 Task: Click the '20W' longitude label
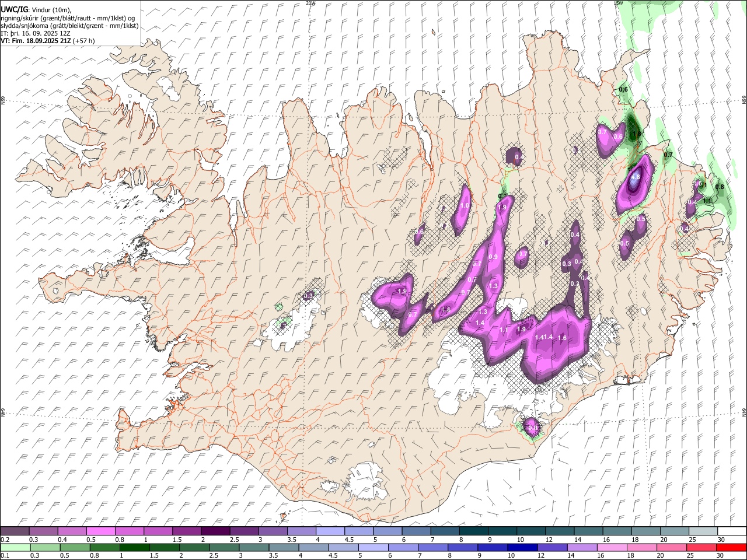(310, 3)
